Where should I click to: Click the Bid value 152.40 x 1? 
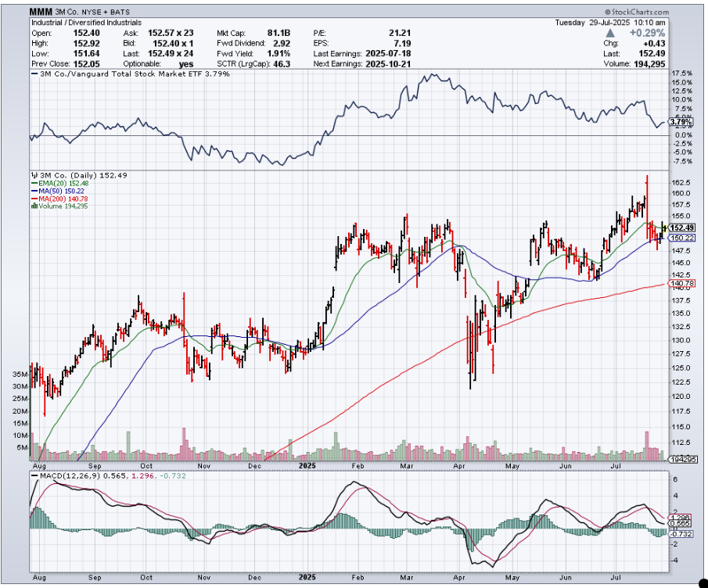[x=174, y=43]
